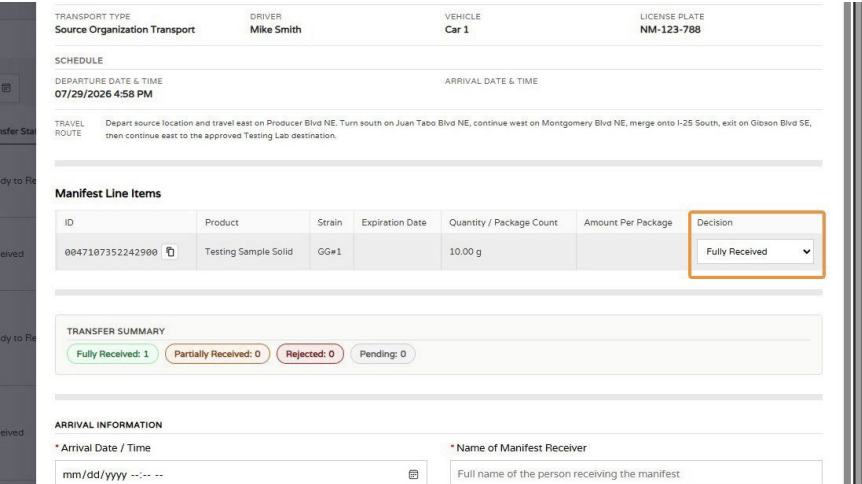Screen dimensions: 862x484
Task: Click the ID number 0047107352242900
Action: pos(111,252)
